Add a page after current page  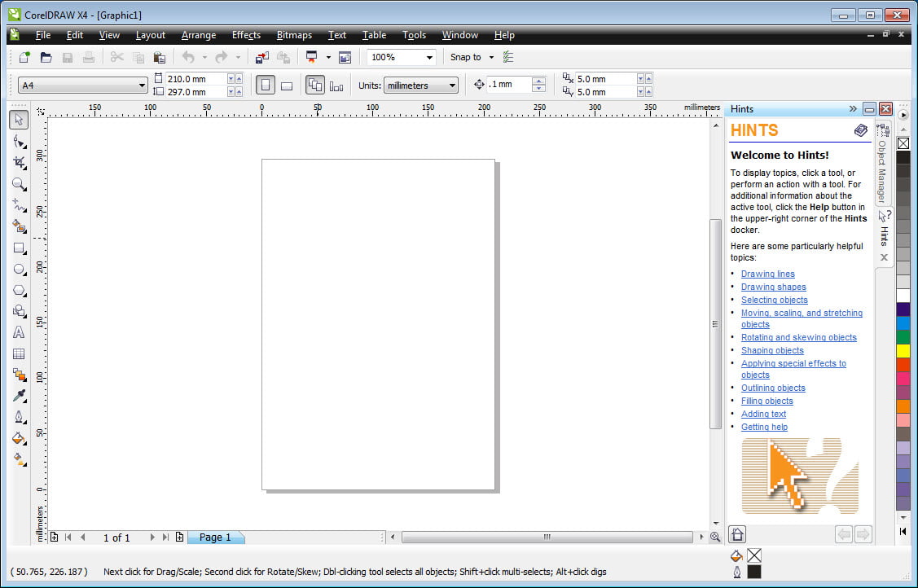pyautogui.click(x=179, y=537)
